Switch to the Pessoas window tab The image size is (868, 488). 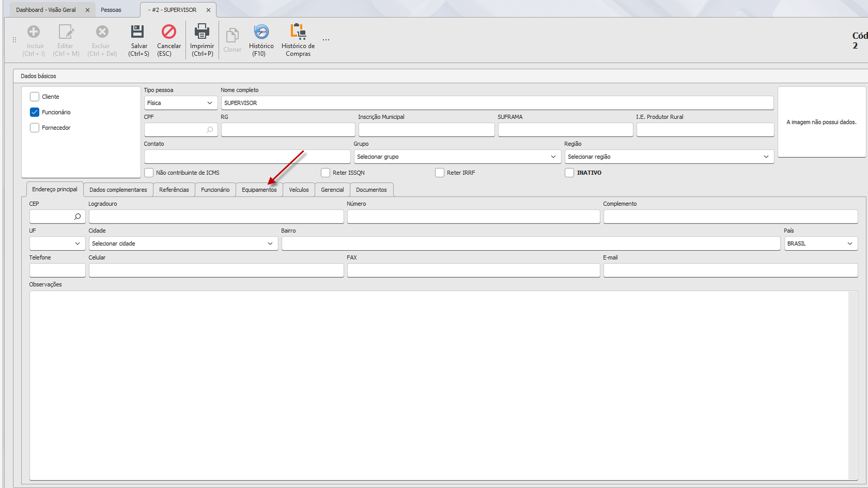point(111,10)
